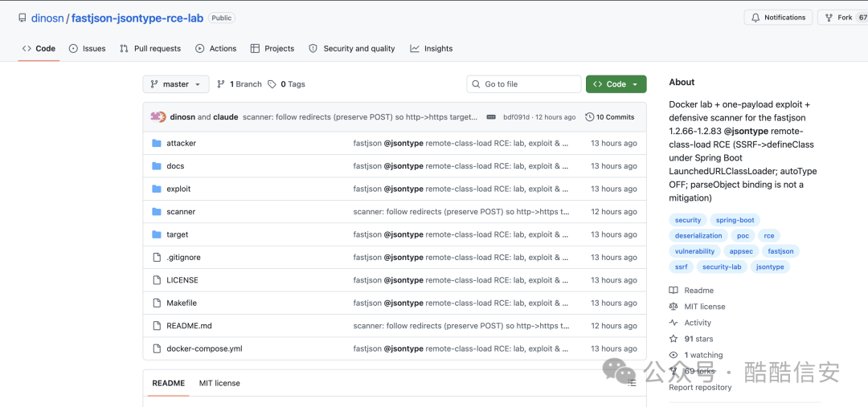The image size is (868, 407).
Task: Click the appsec topic tag
Action: click(741, 251)
